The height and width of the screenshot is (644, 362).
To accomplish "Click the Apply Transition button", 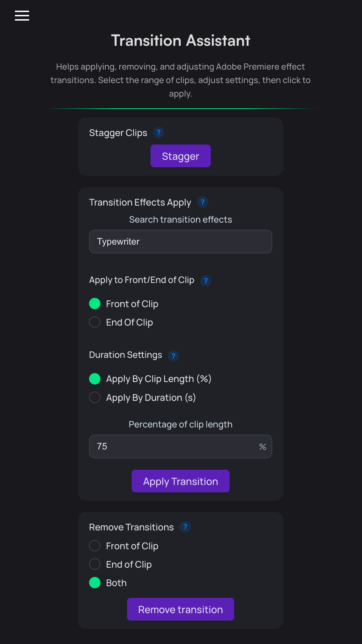I will (180, 481).
